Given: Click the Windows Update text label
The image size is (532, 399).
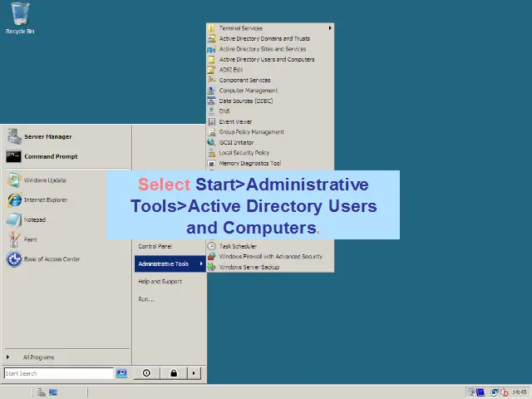Looking at the screenshot, I should click(45, 180).
